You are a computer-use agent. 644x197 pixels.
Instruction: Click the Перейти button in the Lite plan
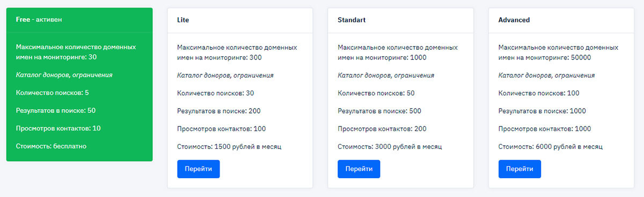pos(199,169)
